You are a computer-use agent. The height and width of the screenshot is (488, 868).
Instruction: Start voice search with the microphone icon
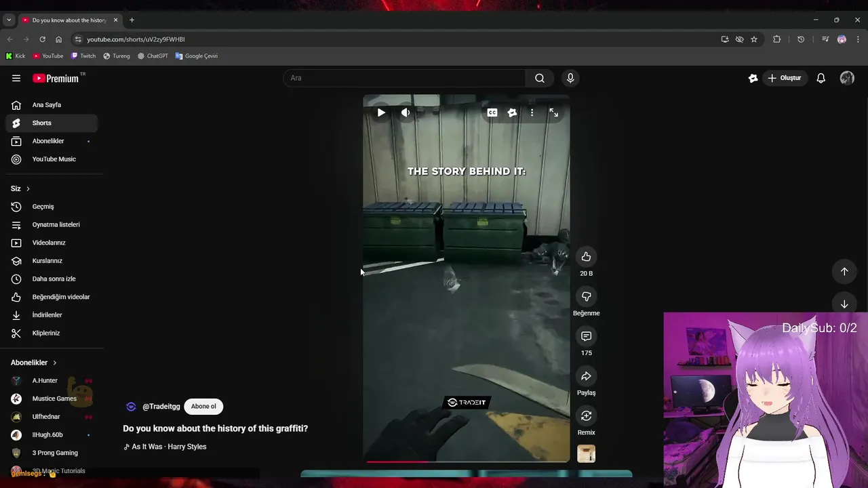pos(570,78)
